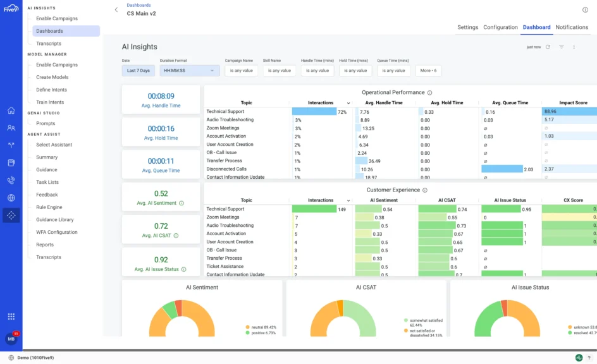
Task: Refresh the AI Insights dashboard
Action: 548,47
